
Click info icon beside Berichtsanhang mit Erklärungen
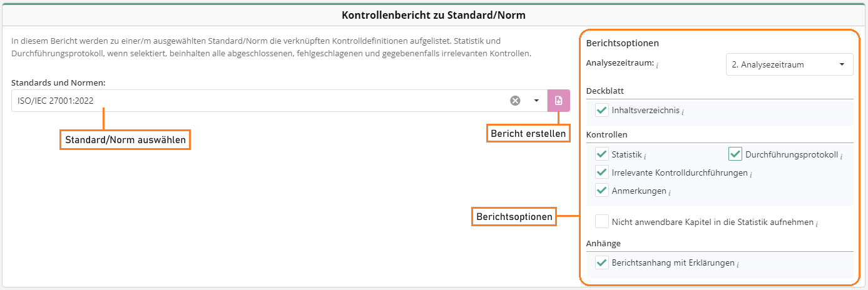point(738,264)
